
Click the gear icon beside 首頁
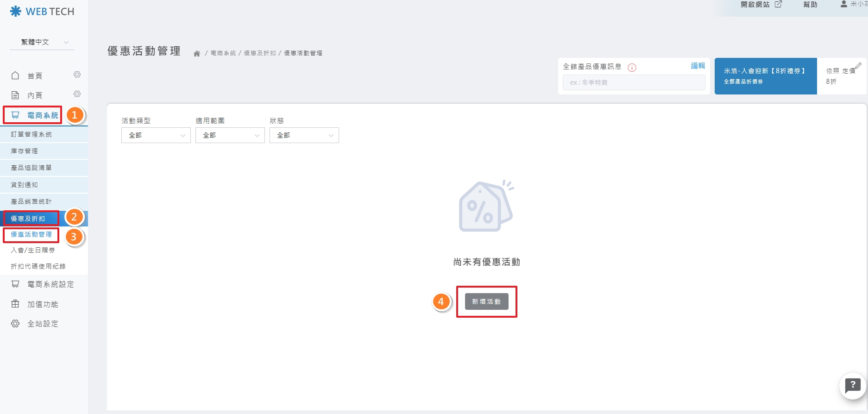(x=77, y=75)
